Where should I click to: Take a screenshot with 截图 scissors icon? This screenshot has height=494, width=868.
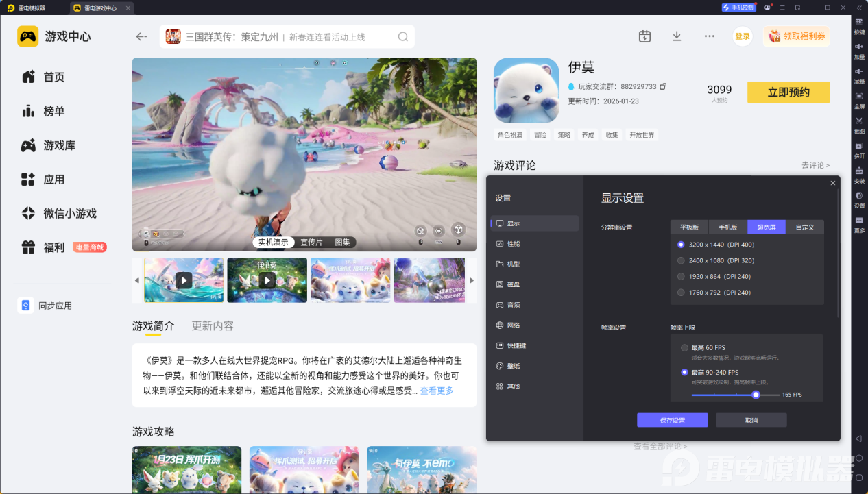(x=859, y=125)
